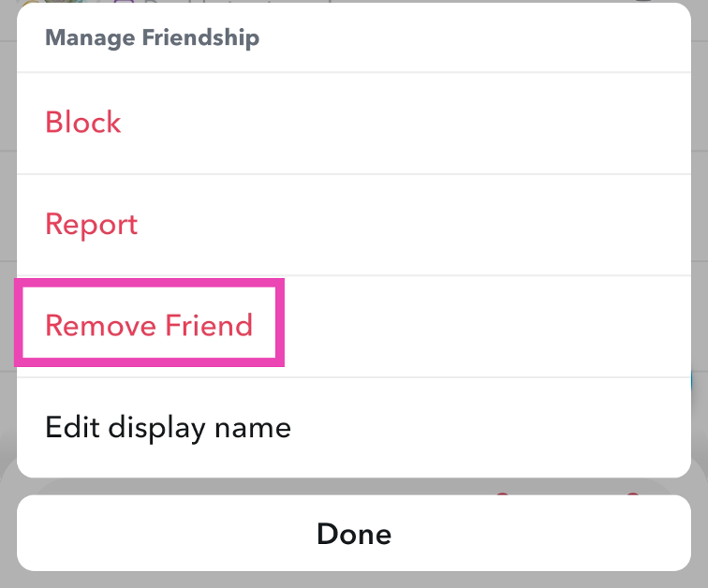Image resolution: width=708 pixels, height=588 pixels.
Task: Click the red Report text
Action: (x=92, y=225)
